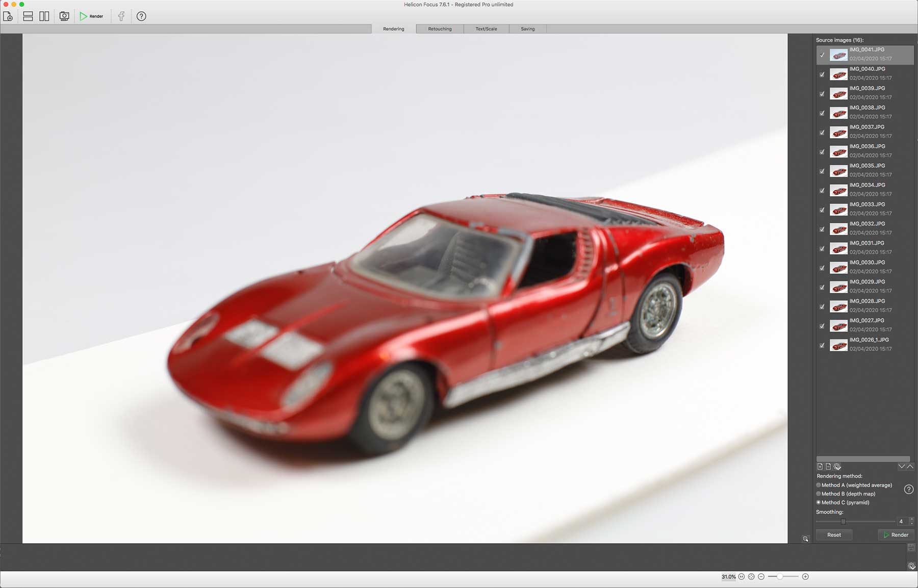
Task: Open rendering method help question icon
Action: coord(908,489)
